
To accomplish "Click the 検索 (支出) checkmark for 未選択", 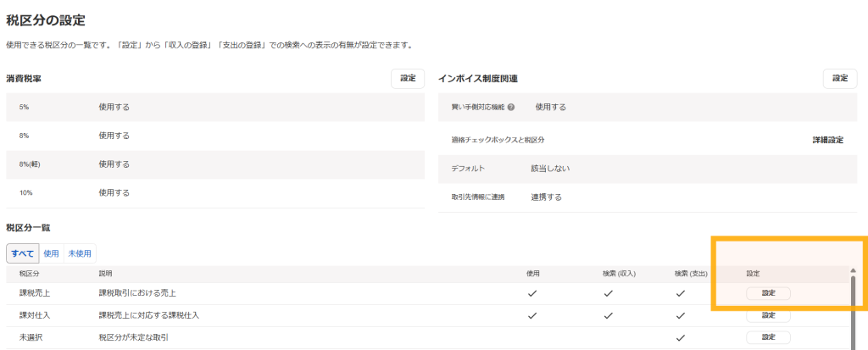I will pos(681,337).
